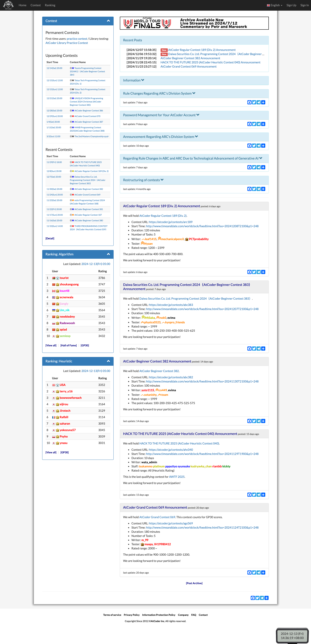Open Terms of service footer link
Screen dimensions: 311x644
pyautogui.click(x=112, y=615)
